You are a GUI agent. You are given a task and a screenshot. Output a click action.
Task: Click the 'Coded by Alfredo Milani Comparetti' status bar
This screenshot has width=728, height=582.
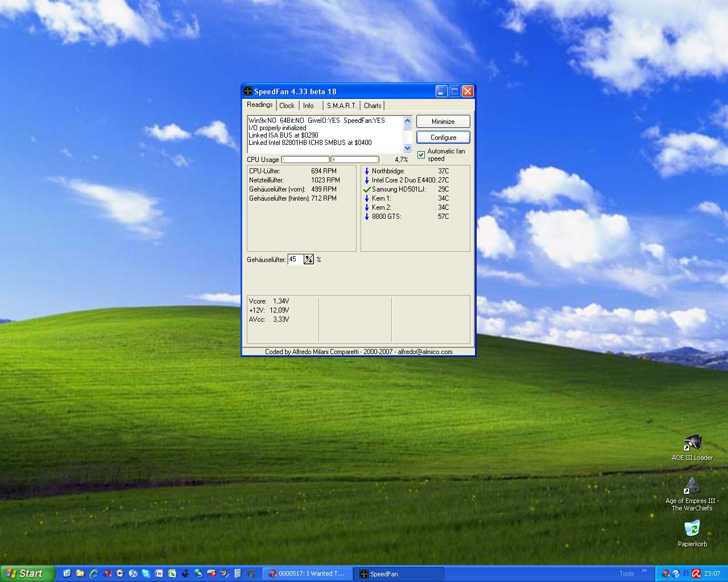pyautogui.click(x=359, y=352)
